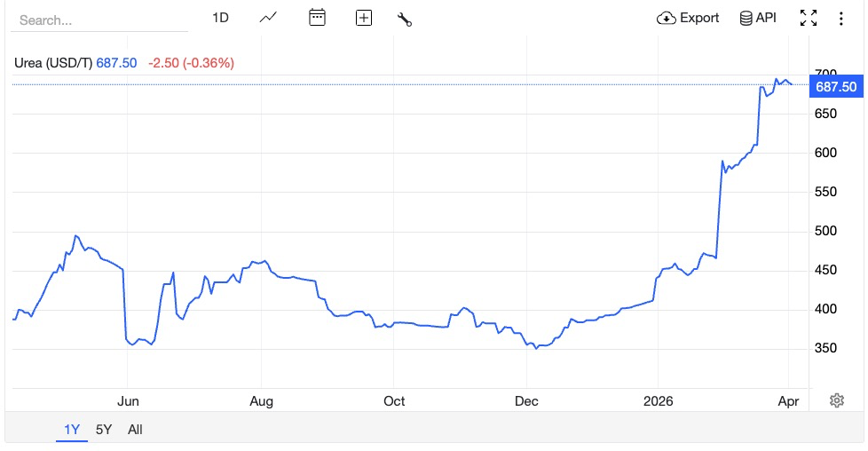868x451 pixels.
Task: Select the All time range
Action: pos(135,430)
